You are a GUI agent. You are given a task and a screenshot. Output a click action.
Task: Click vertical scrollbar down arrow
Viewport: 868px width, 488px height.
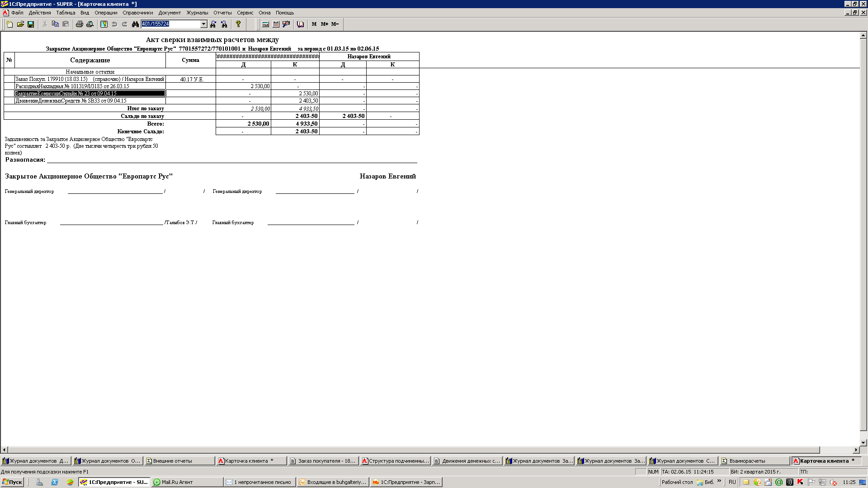[x=863, y=443]
